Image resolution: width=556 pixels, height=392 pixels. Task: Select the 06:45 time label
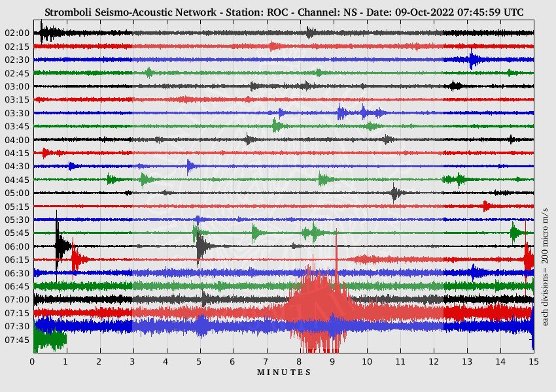[x=17, y=286]
